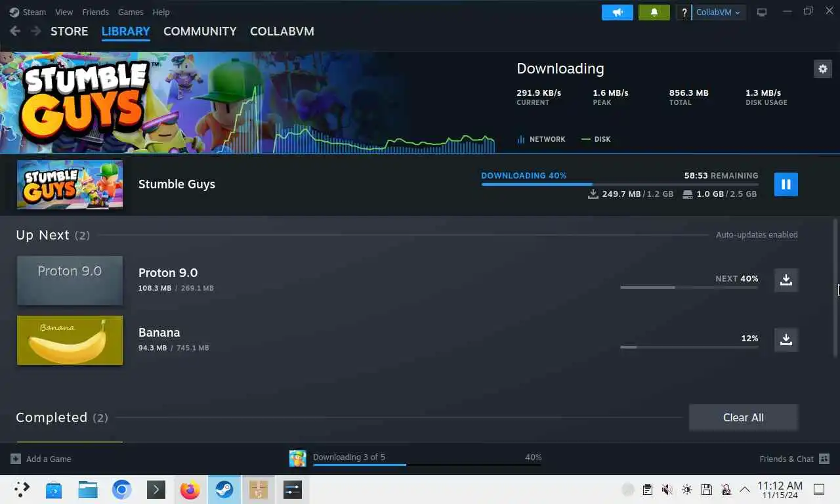
Task: Click the Proton 9.0 progress bar
Action: pos(689,287)
